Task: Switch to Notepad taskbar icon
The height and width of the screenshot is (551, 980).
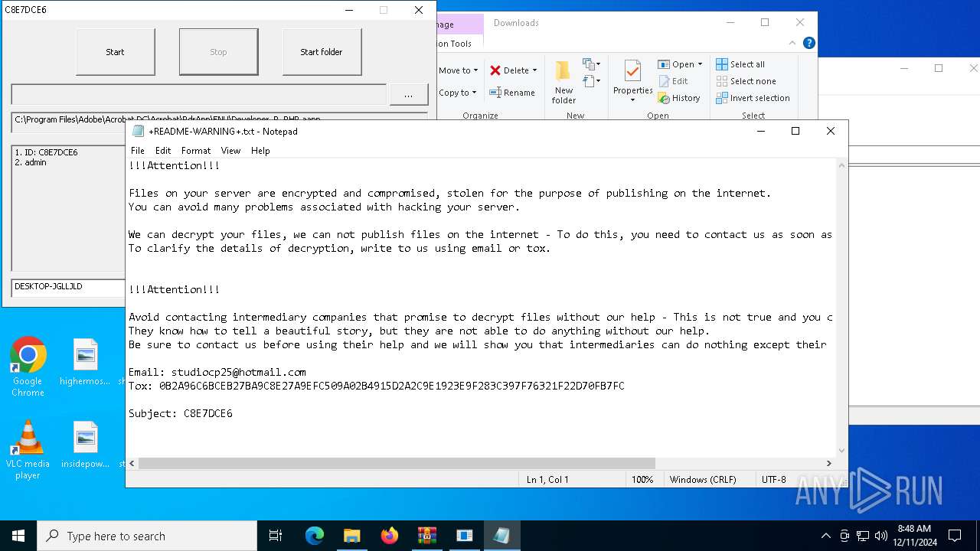Action: pyautogui.click(x=501, y=536)
